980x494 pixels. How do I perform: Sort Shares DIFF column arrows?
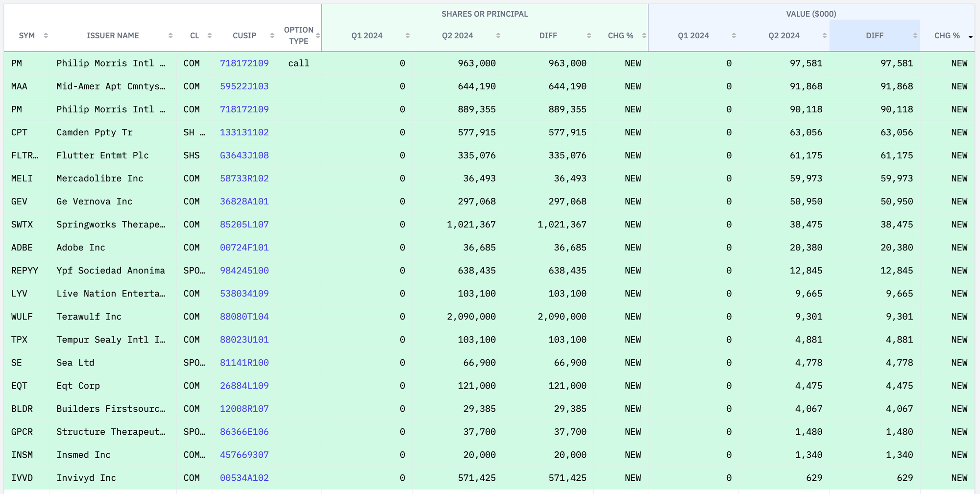point(589,36)
